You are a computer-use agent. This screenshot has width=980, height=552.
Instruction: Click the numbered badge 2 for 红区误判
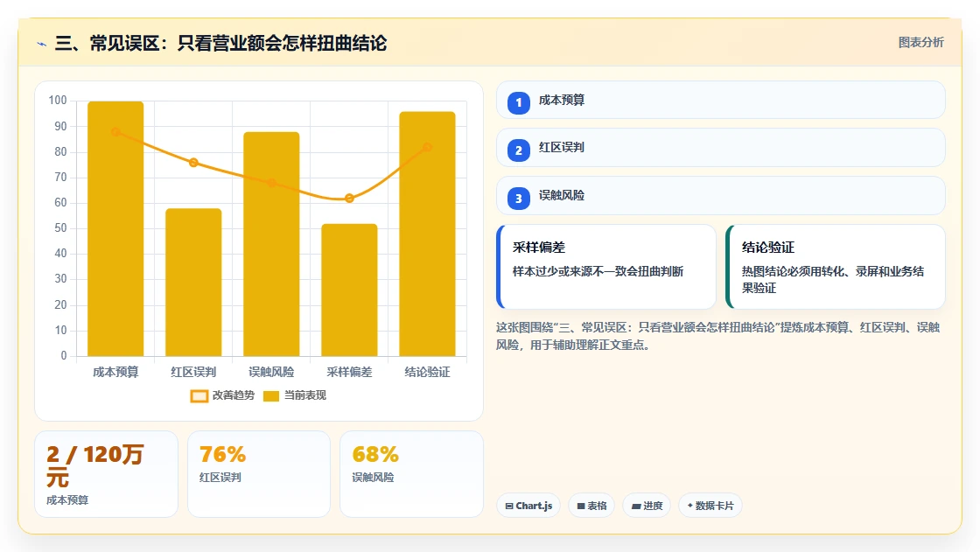tap(519, 150)
